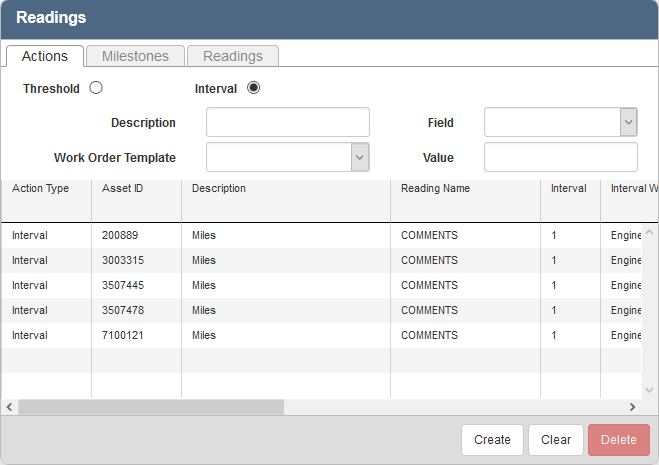Click into the Value input field
Viewport: 659px width, 465px height.
pyautogui.click(x=560, y=157)
